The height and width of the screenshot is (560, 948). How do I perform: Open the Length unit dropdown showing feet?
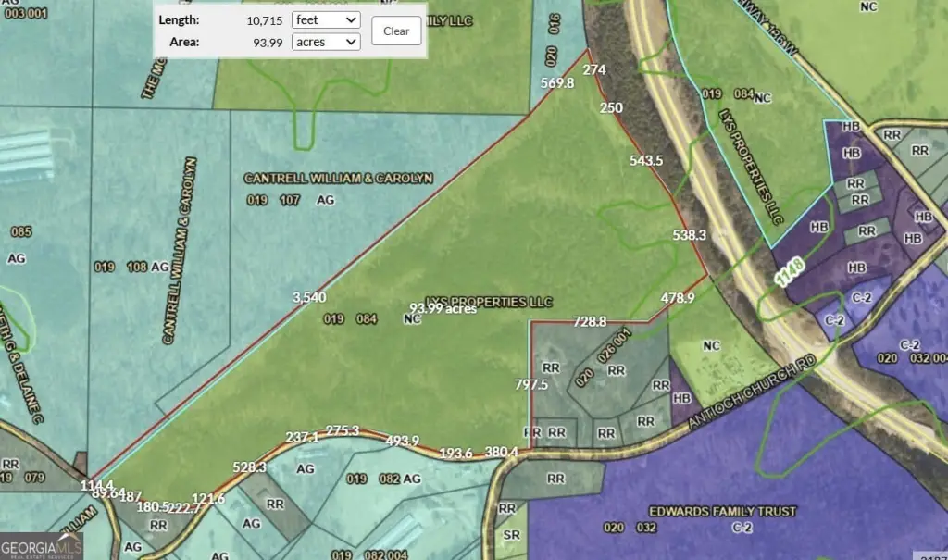326,19
